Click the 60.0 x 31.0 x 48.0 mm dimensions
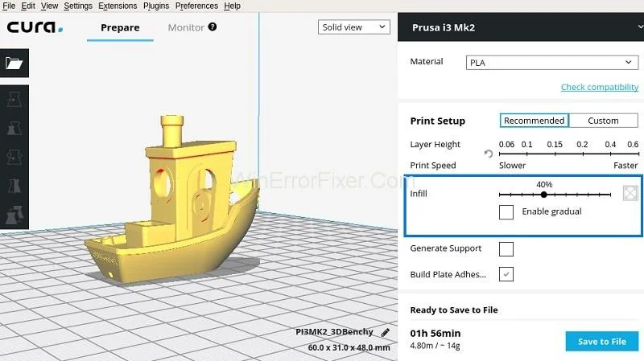644x361 pixels. pos(349,347)
